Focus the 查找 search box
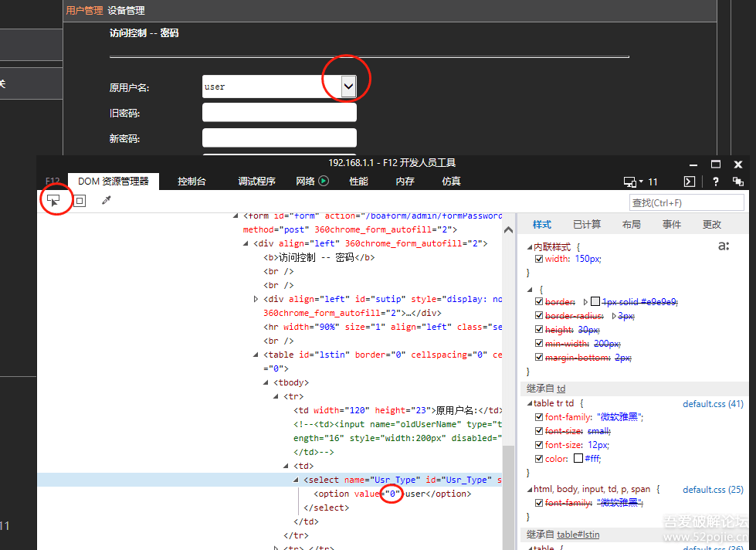 (x=687, y=202)
